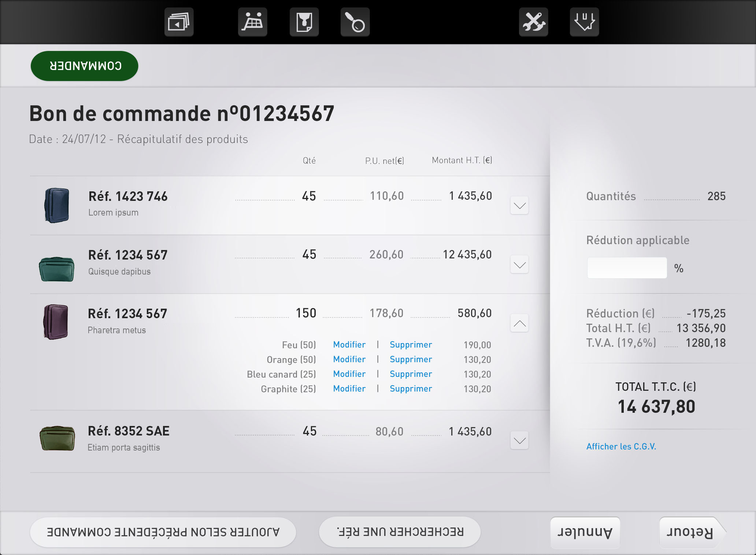Click the Graphite (25) color line
Screen dimensions: 756x555
pyautogui.click(x=288, y=389)
